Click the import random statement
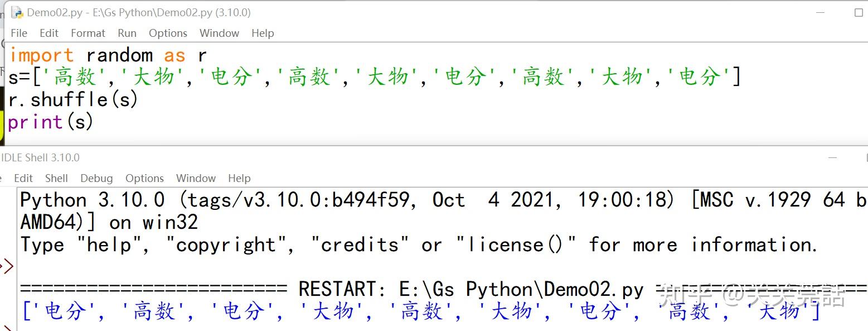 [x=84, y=54]
